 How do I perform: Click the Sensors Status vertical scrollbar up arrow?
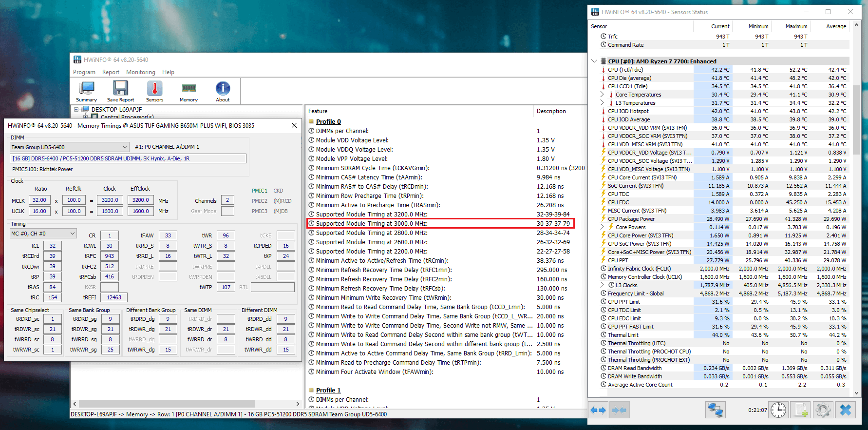tap(857, 25)
